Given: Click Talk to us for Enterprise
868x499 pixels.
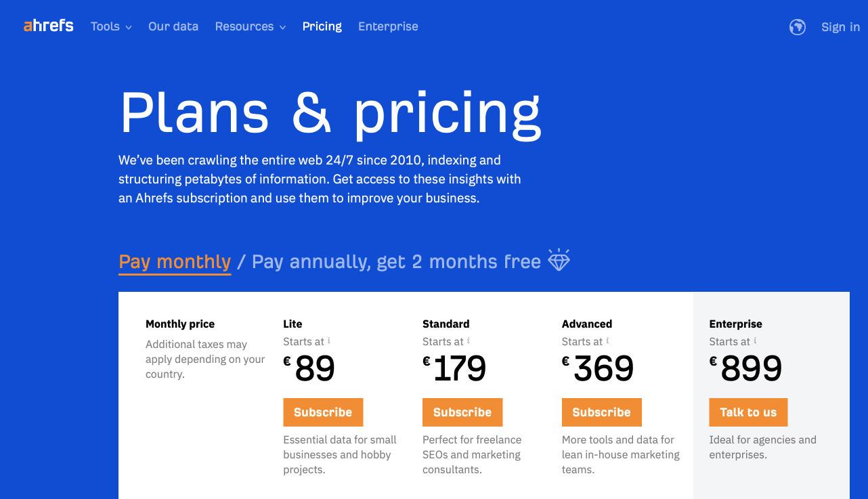Looking at the screenshot, I should [x=748, y=412].
